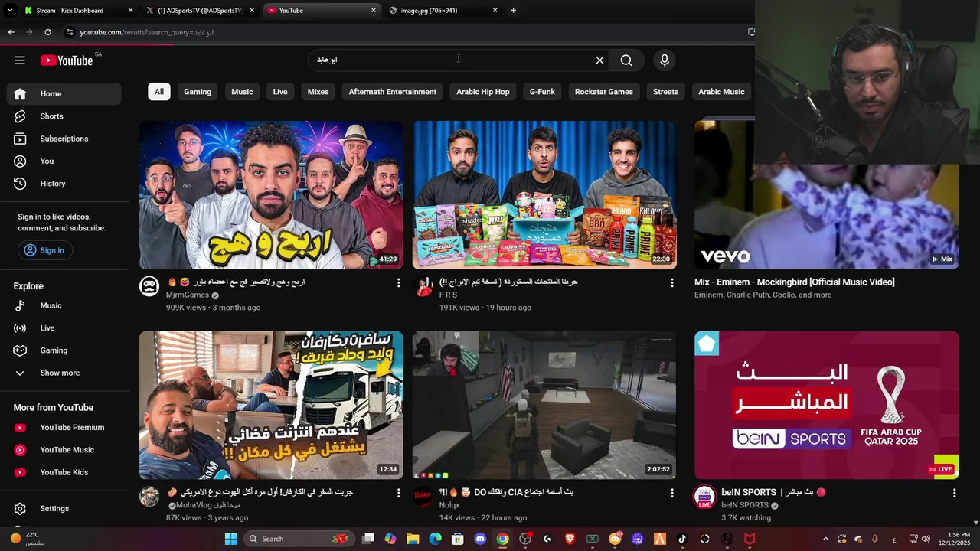
Task: Open the Windows Start menu
Action: coord(230,539)
